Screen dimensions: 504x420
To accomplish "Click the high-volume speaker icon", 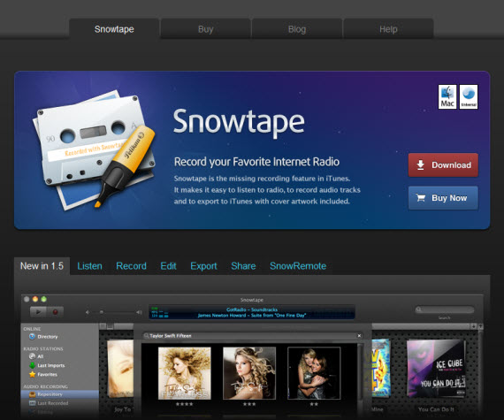I will (139, 312).
